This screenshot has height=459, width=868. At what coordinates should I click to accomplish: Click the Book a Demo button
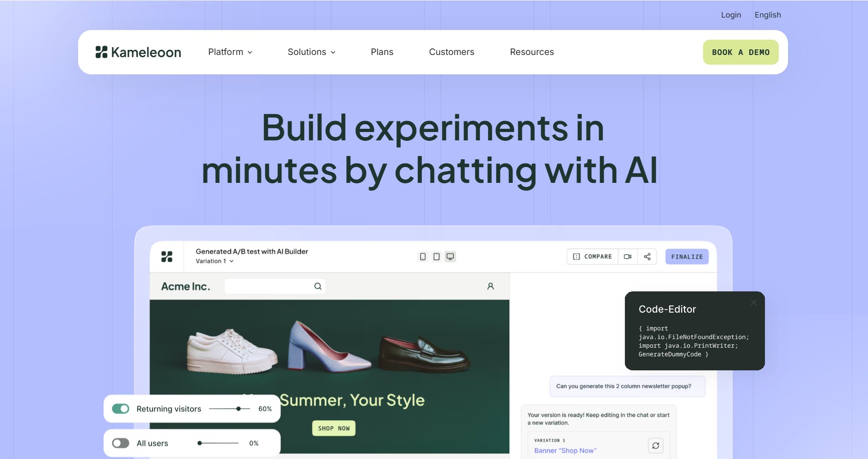pyautogui.click(x=740, y=52)
